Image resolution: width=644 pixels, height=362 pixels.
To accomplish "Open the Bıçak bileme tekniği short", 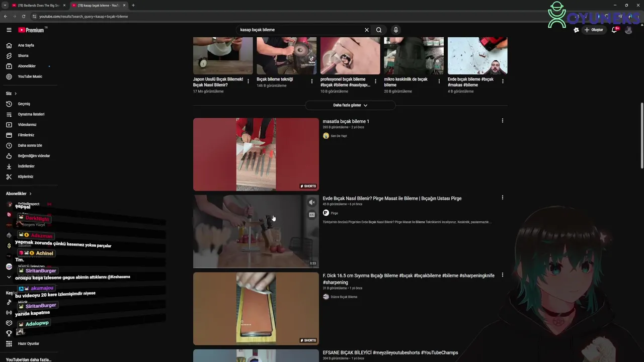I will coord(287,56).
